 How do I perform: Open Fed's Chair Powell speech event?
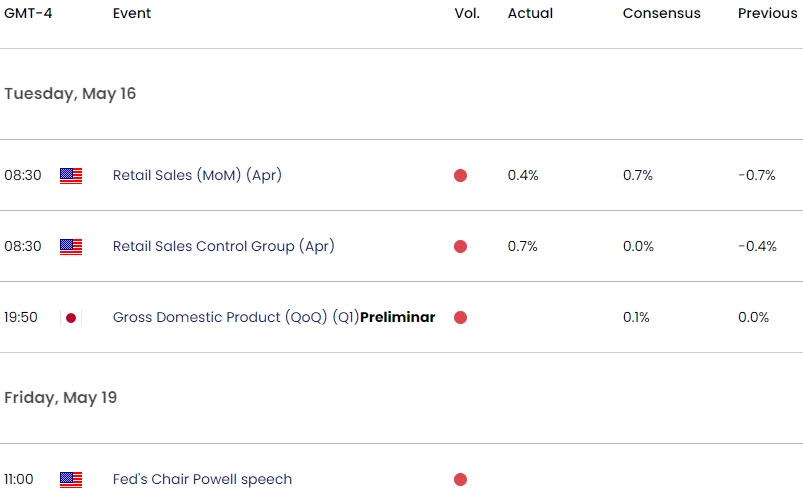(202, 480)
